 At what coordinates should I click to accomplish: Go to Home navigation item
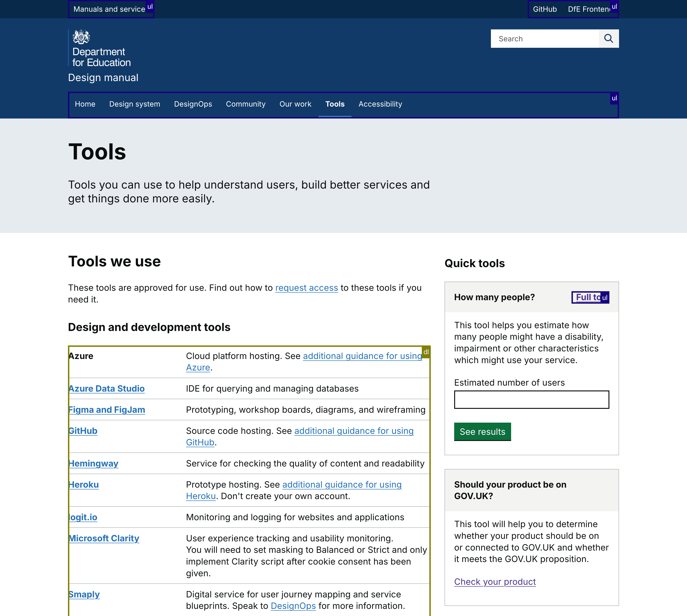[x=85, y=104]
